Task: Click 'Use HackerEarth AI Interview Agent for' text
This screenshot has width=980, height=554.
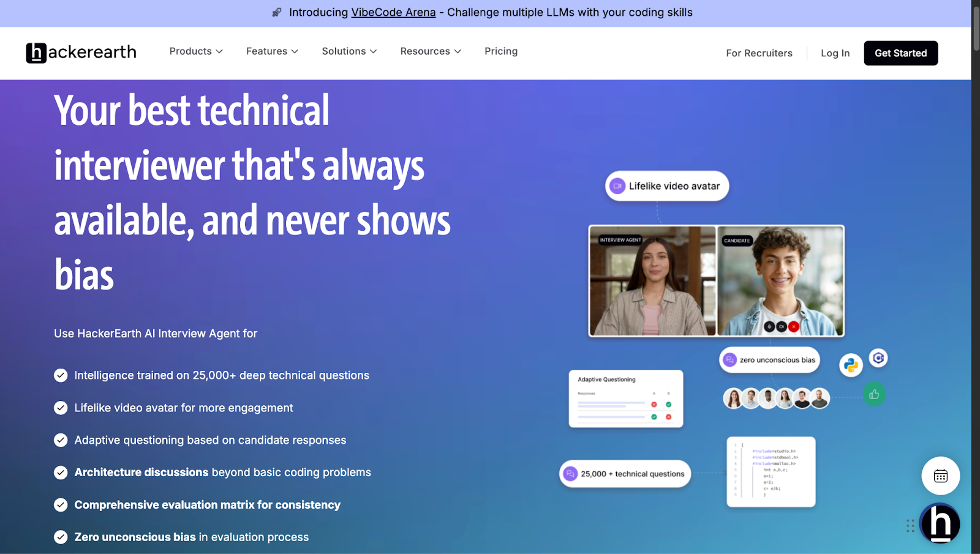Action: [x=156, y=334]
